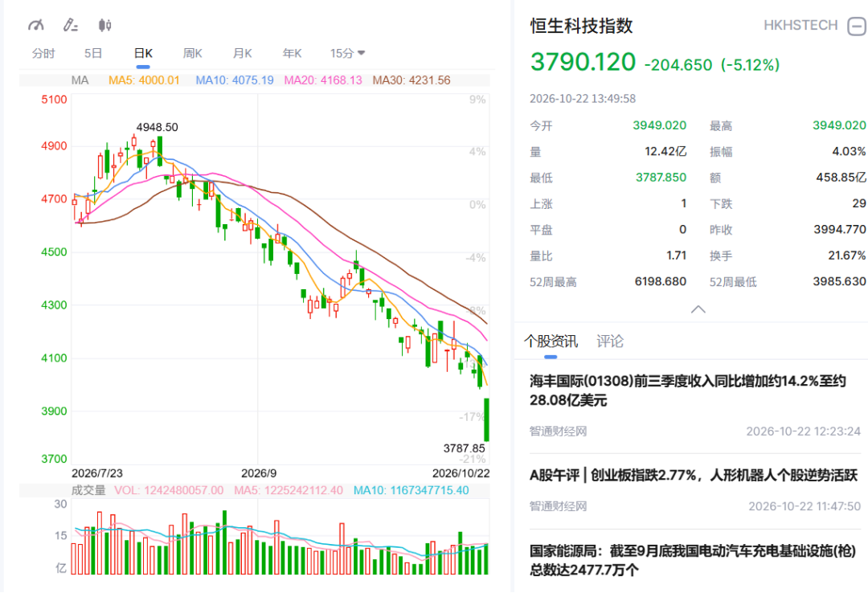Select the 日K chart tab
The height and width of the screenshot is (593, 868).
143,54
